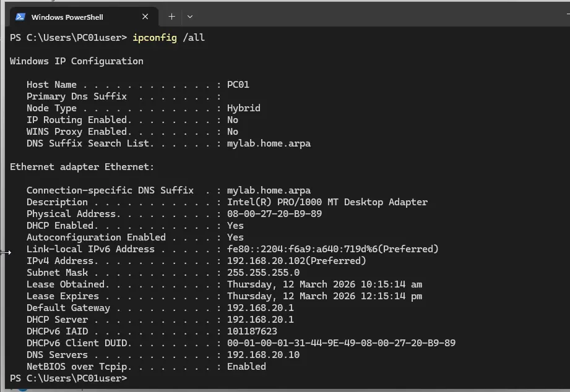
Task: Click the Lease Obtained time 10:15:14 am
Action: click(392, 284)
